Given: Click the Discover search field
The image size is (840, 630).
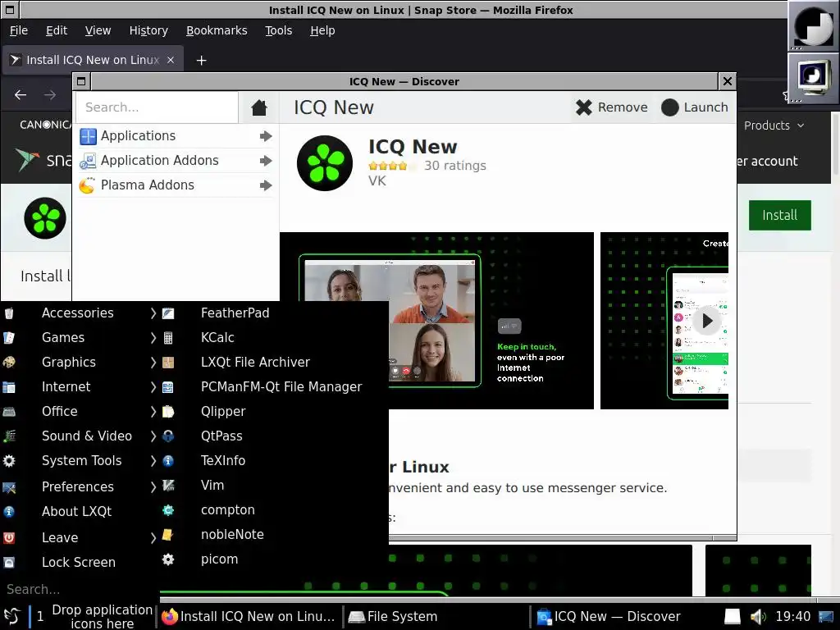Looking at the screenshot, I should click(157, 107).
